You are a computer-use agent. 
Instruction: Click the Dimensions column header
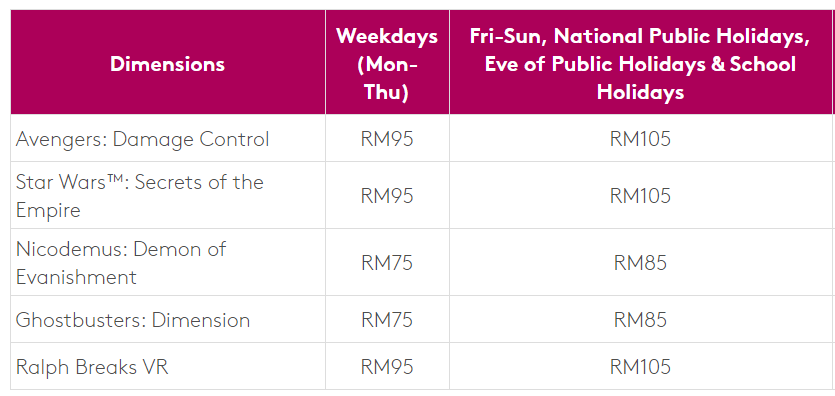pyautogui.click(x=168, y=64)
